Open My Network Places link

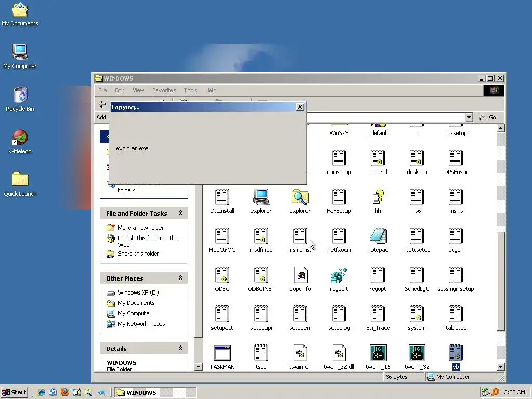pyautogui.click(x=141, y=324)
